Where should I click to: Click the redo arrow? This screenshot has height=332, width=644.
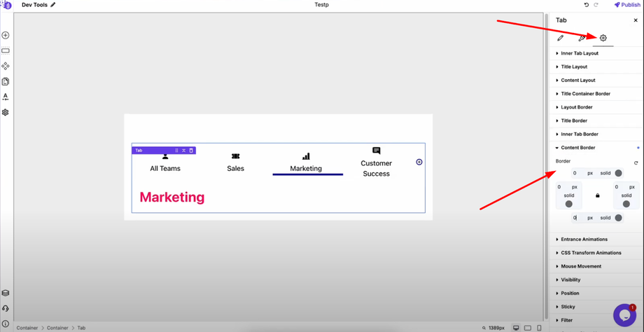pos(596,5)
